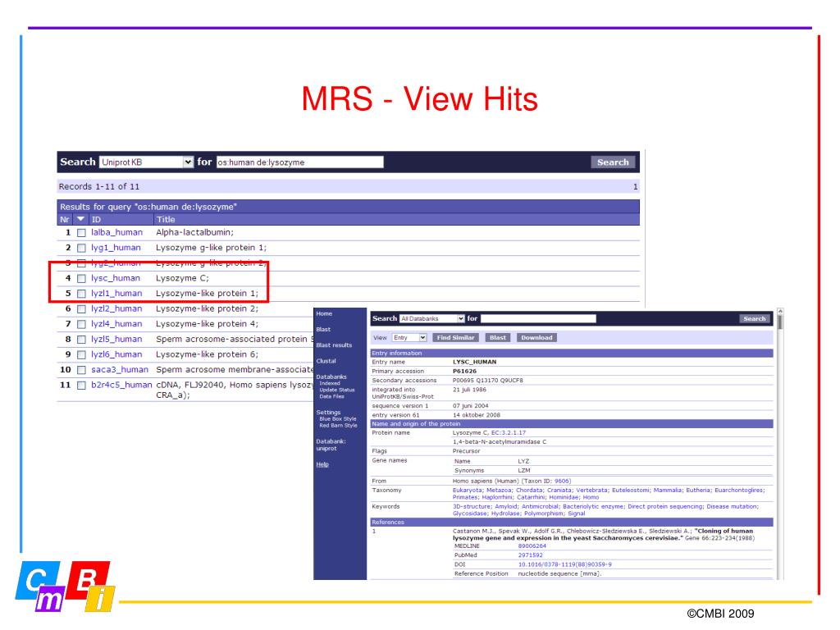The image size is (840, 630).
Task: Click the scrollbar up arrow in entry view
Action: (x=780, y=311)
